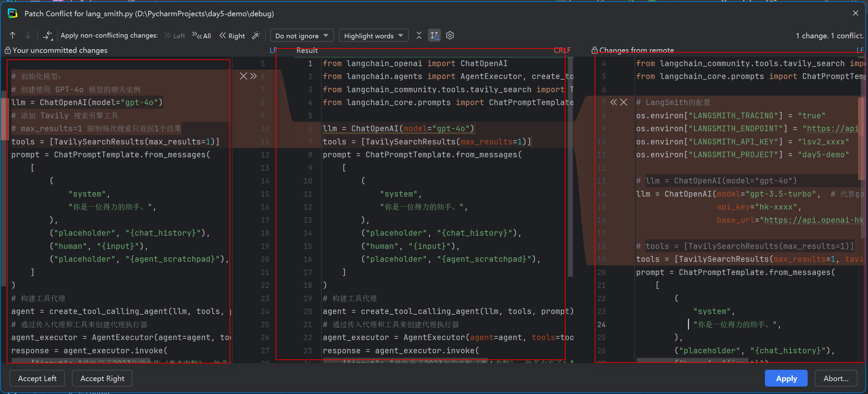This screenshot has width=868, height=394.
Task: Accept left change with >> gutter icon
Action: pyautogui.click(x=254, y=76)
